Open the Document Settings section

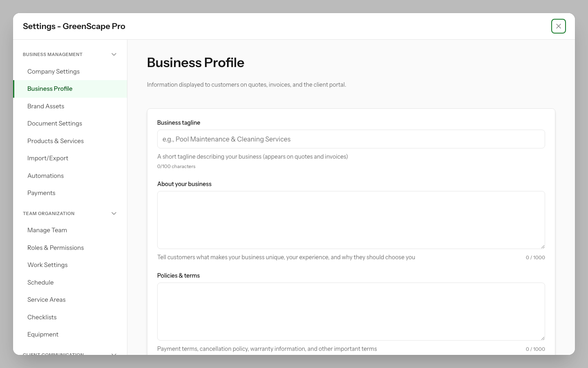(55, 123)
